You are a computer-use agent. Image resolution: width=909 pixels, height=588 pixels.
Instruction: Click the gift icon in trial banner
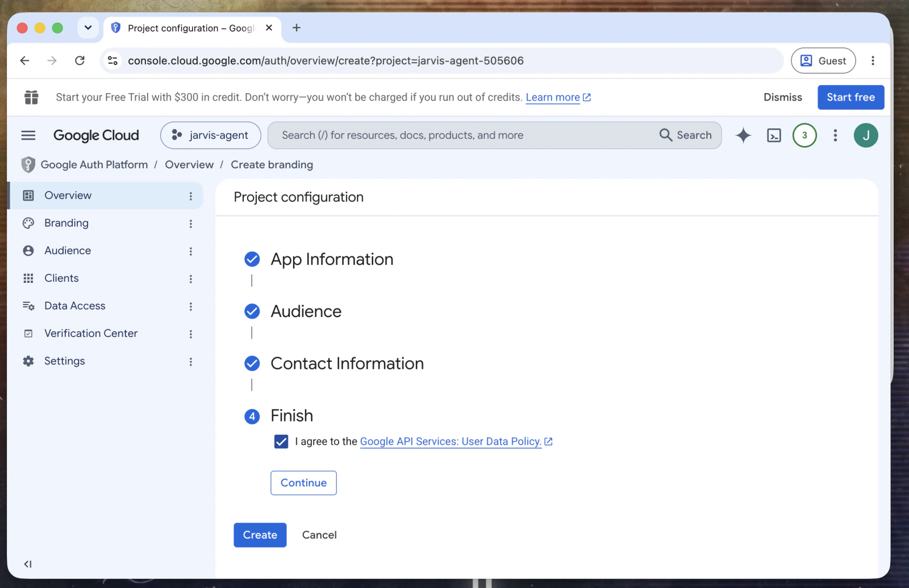coord(31,97)
